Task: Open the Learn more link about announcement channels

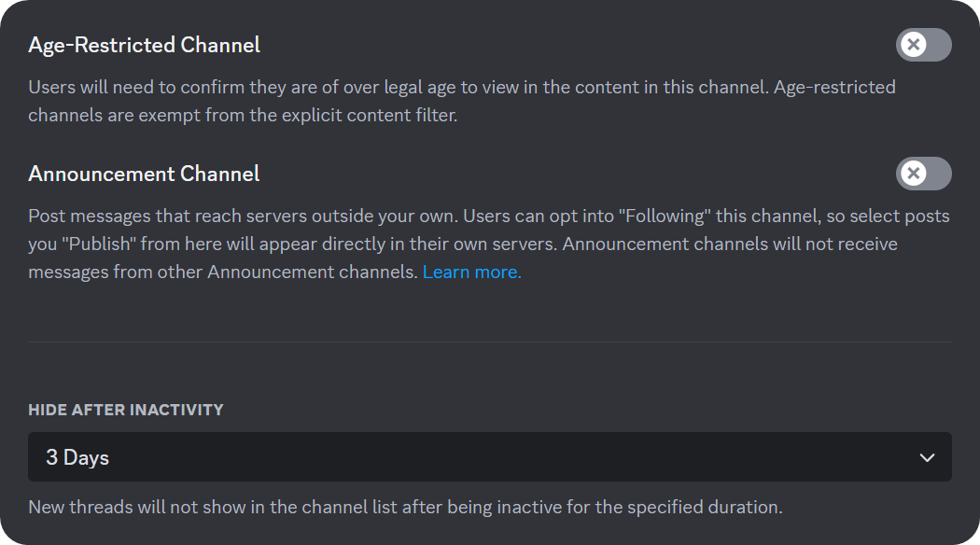Action: [x=471, y=272]
